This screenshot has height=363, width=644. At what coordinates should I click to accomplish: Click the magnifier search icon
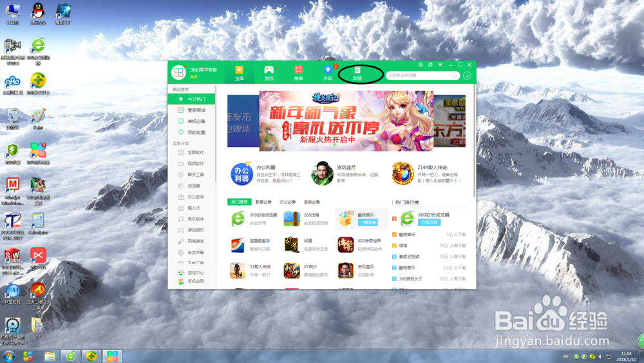(x=455, y=75)
